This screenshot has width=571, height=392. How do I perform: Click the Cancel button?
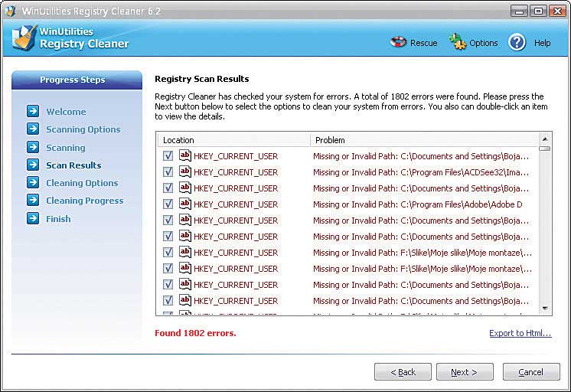click(531, 371)
